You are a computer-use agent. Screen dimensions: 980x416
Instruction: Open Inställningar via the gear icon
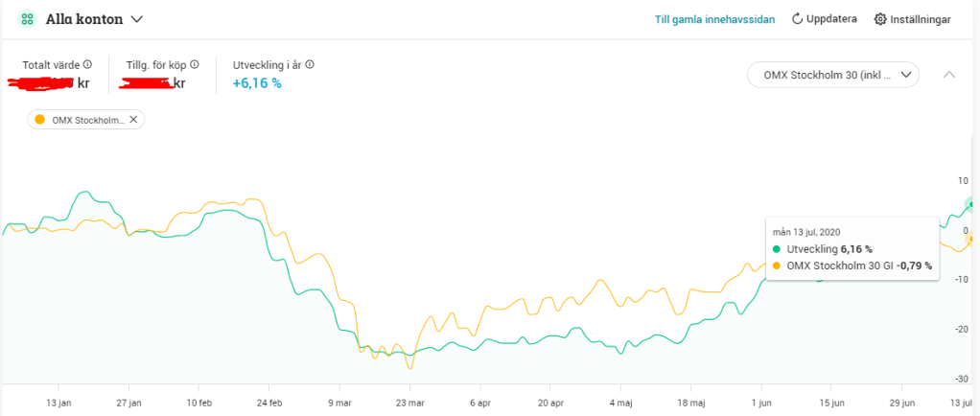pyautogui.click(x=880, y=19)
